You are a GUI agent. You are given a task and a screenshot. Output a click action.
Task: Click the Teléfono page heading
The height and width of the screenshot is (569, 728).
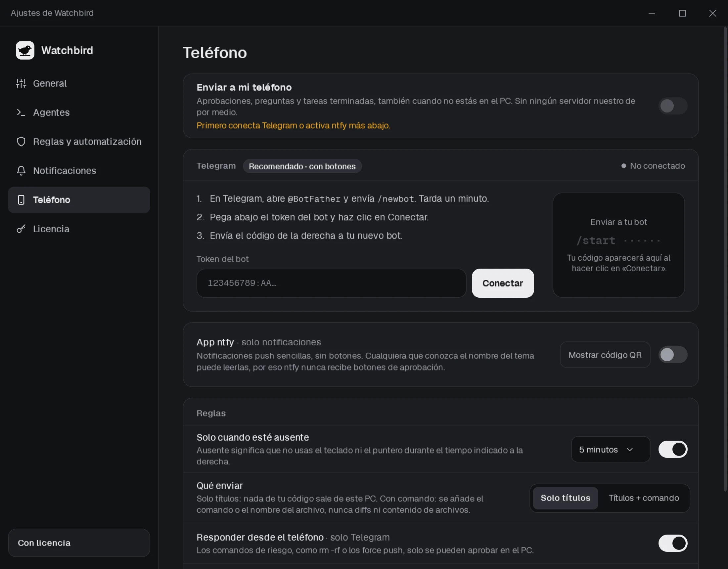tap(215, 53)
